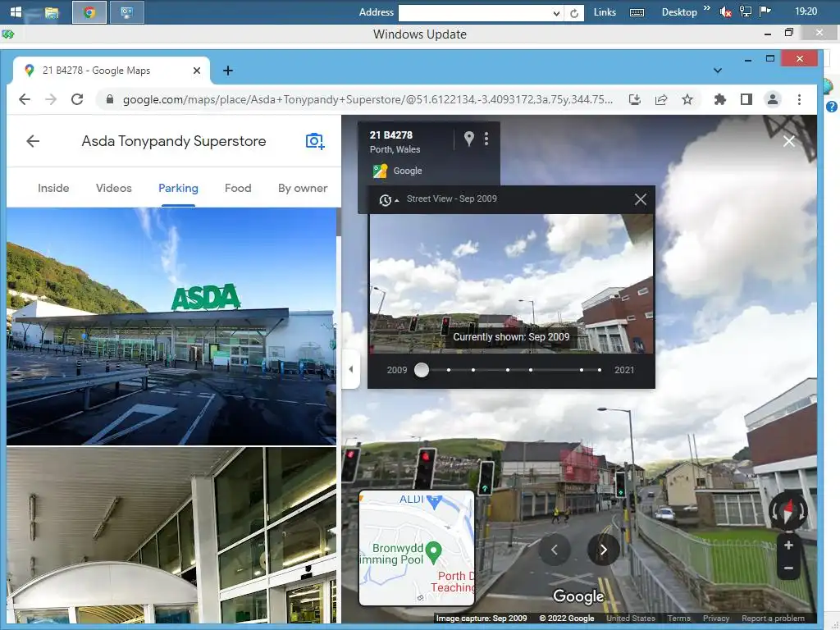Click the mini map showing ALDI

pyautogui.click(x=417, y=547)
